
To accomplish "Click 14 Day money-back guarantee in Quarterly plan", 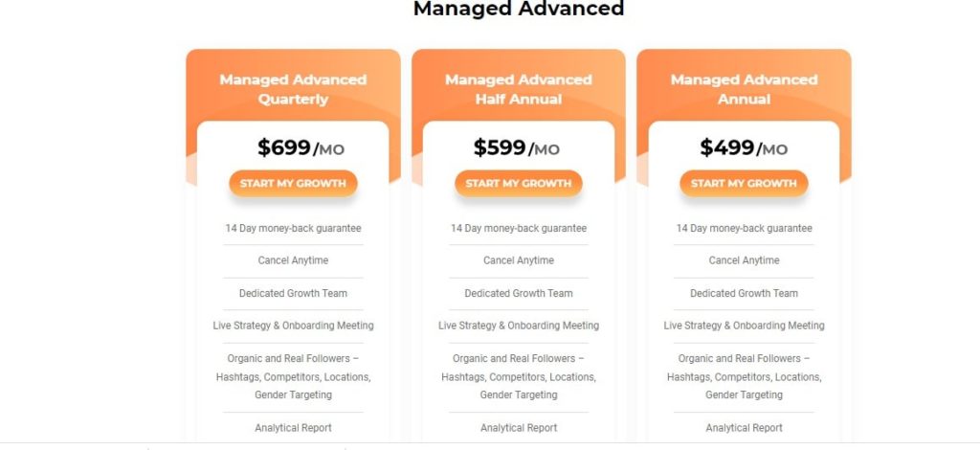I will pos(293,228).
